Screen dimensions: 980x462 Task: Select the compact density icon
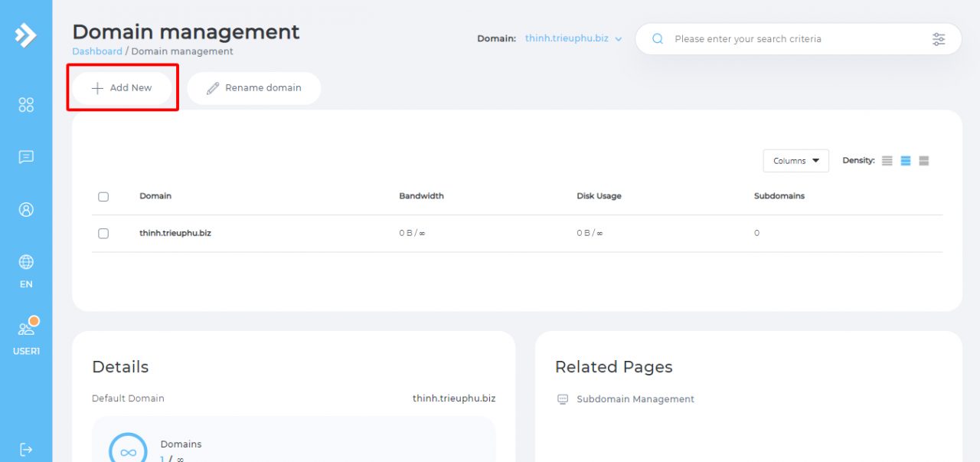tap(887, 161)
